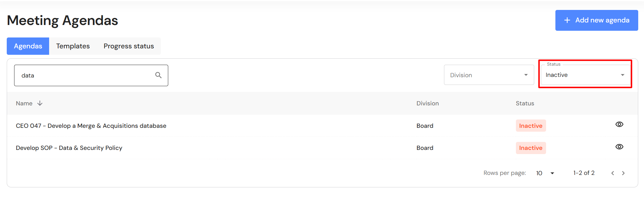
Task: Click the Add new agenda button
Action: point(596,20)
